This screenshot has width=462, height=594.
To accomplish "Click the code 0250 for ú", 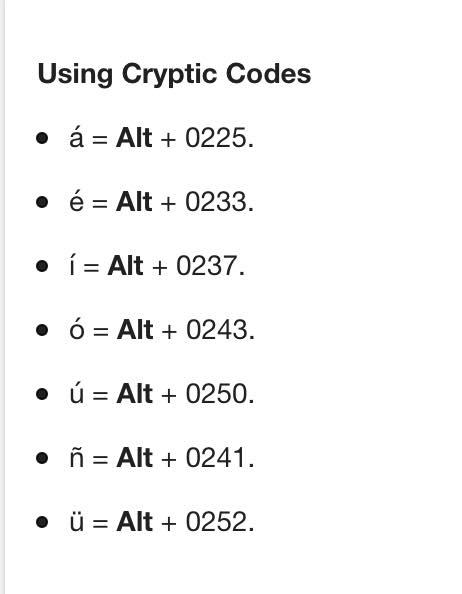I will 217,394.
